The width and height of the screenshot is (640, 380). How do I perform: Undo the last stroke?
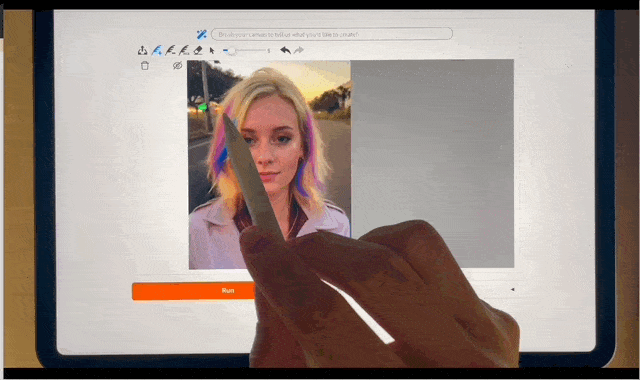285,50
